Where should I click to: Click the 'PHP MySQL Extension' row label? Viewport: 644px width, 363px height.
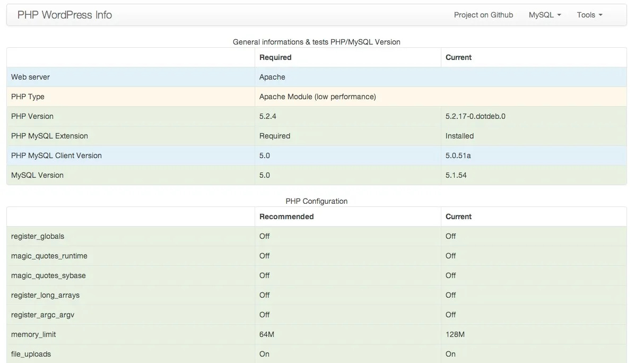(x=49, y=136)
